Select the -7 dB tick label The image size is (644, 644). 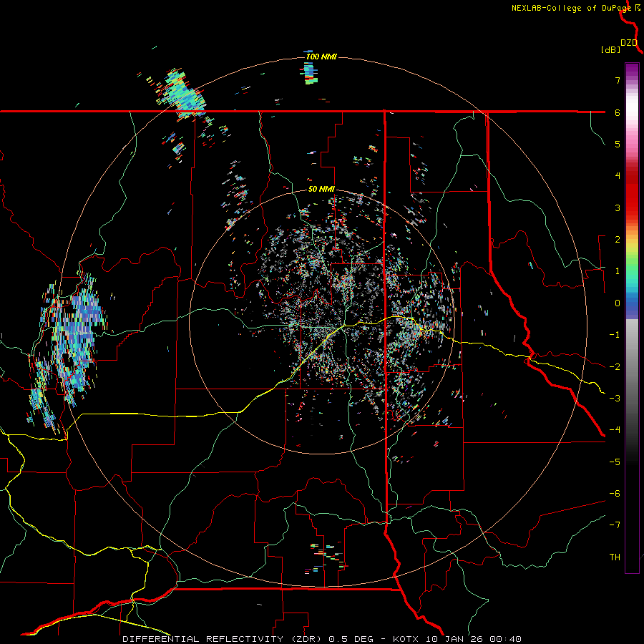pyautogui.click(x=615, y=525)
